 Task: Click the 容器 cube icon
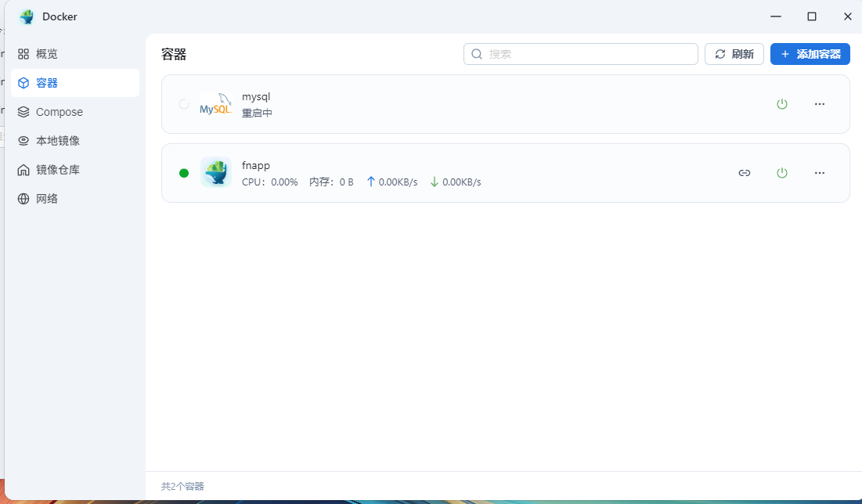(23, 83)
